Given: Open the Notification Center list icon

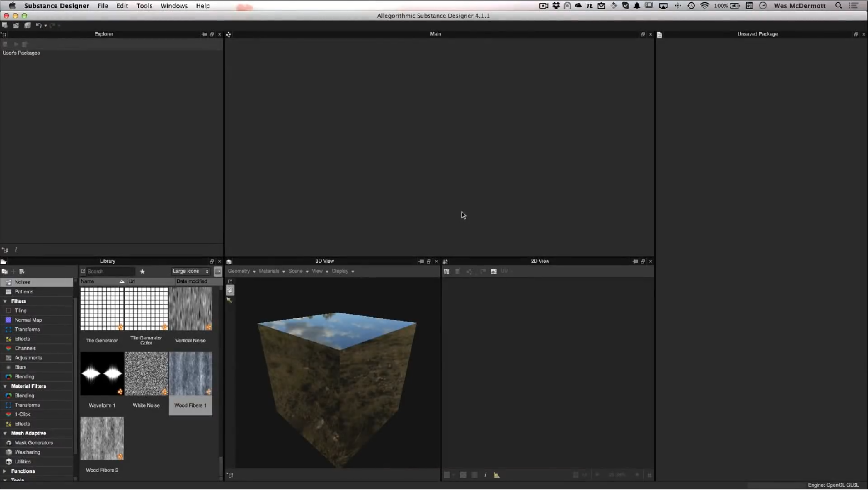Looking at the screenshot, I should 854,6.
